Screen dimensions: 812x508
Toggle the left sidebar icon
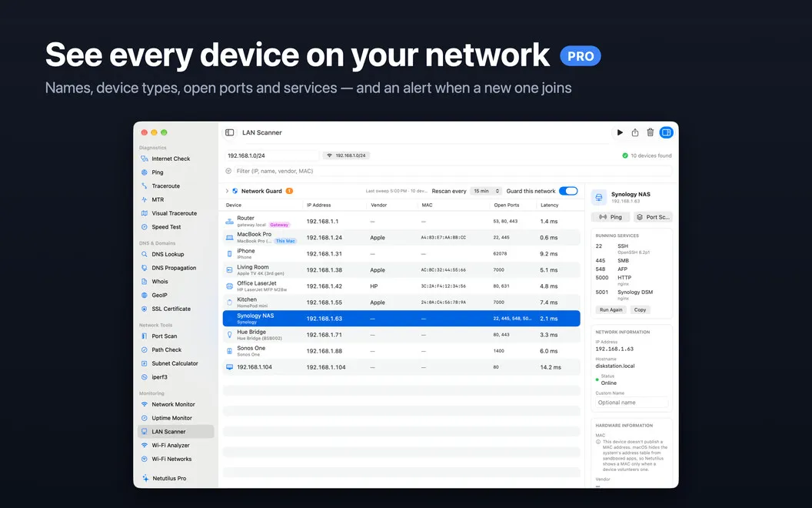tap(229, 132)
